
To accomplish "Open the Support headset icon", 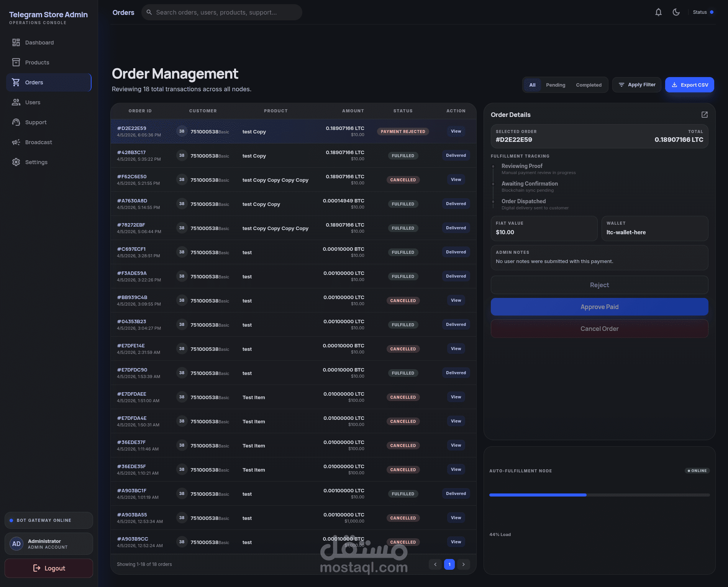I will (16, 122).
